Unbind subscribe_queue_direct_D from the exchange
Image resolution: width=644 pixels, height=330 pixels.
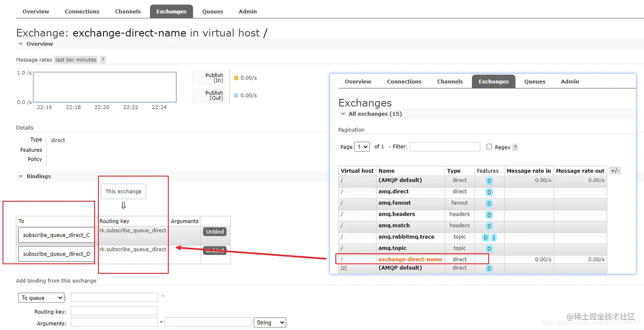pos(215,250)
